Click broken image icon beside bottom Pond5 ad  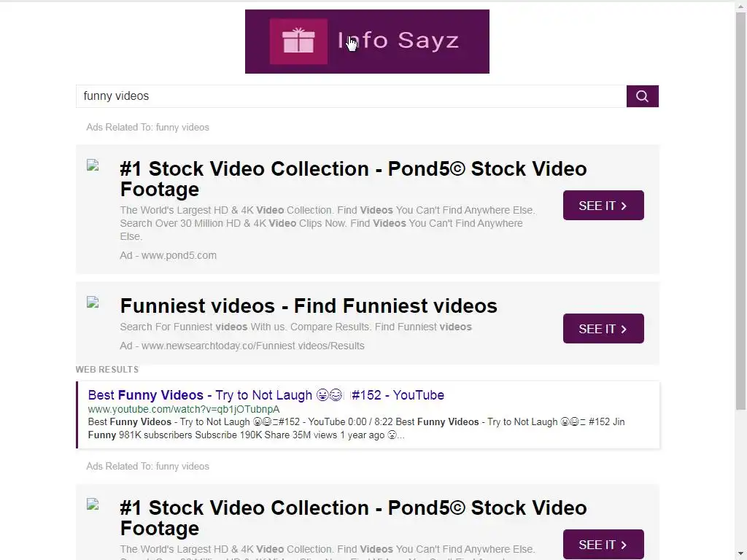93,504
